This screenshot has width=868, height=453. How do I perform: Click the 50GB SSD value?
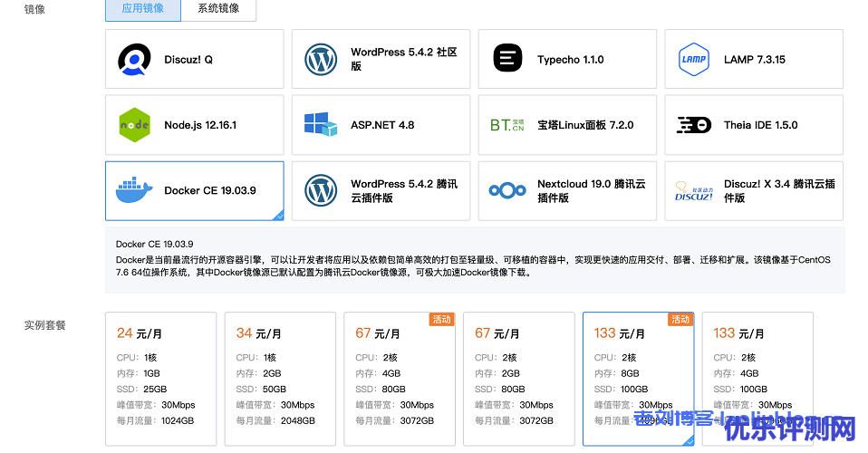(x=275, y=390)
